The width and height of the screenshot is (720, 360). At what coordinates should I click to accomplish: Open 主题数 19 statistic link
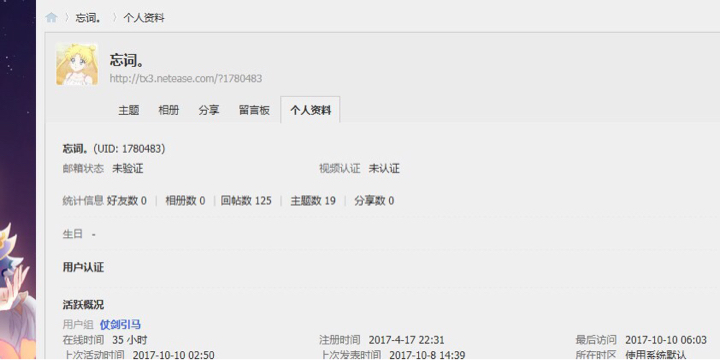pyautogui.click(x=313, y=201)
